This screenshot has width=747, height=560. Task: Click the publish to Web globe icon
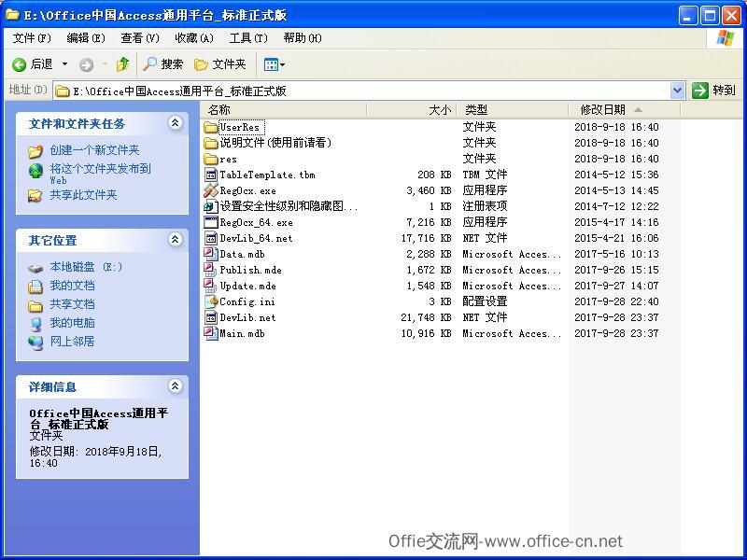[x=35, y=171]
